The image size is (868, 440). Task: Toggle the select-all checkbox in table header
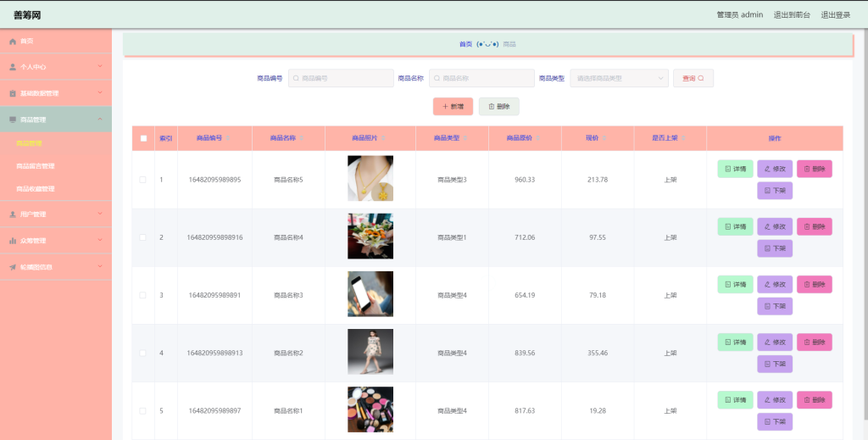143,138
